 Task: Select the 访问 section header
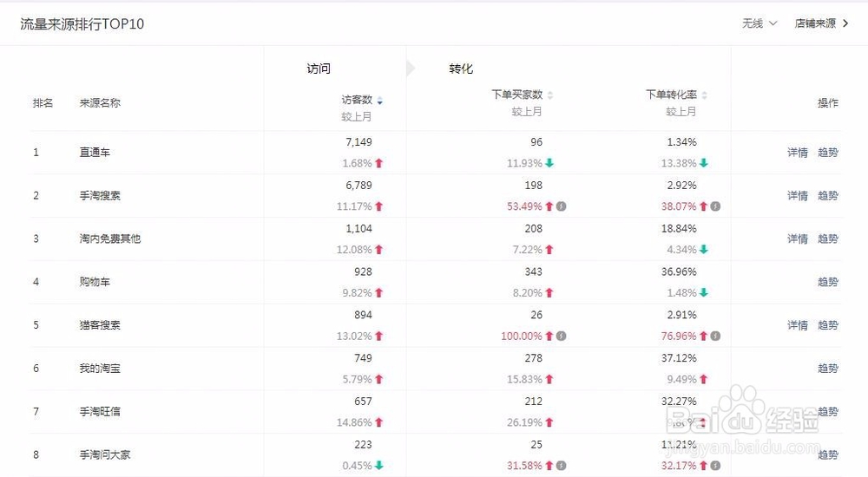point(319,69)
